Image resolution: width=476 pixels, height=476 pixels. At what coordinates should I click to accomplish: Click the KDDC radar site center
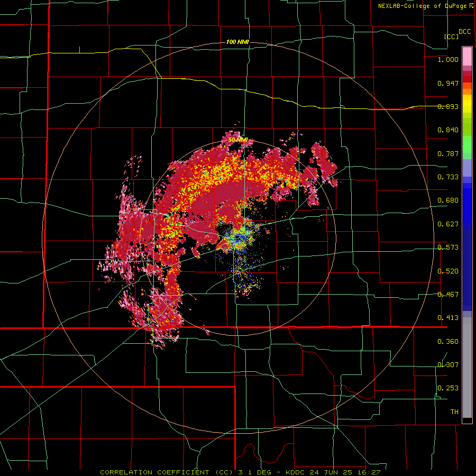(239, 237)
